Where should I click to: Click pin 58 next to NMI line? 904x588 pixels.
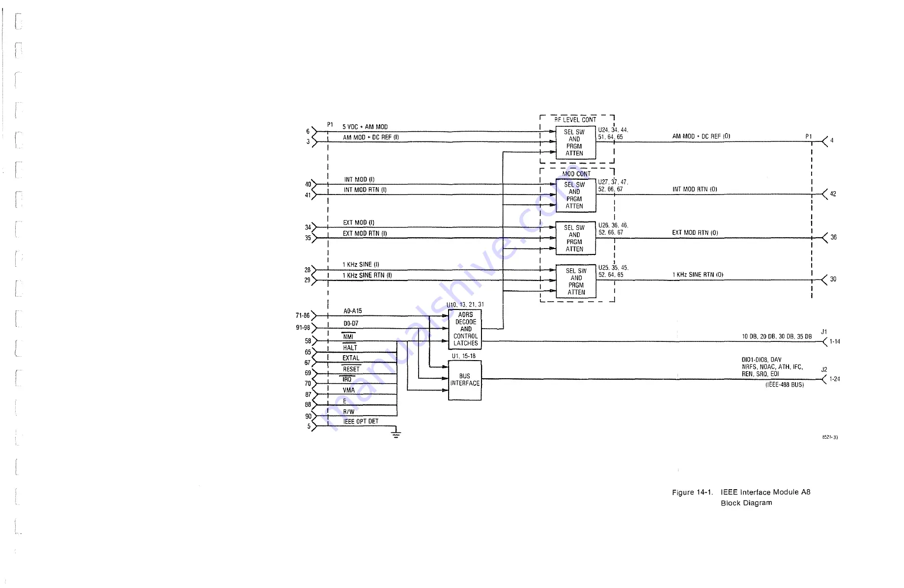[308, 341]
